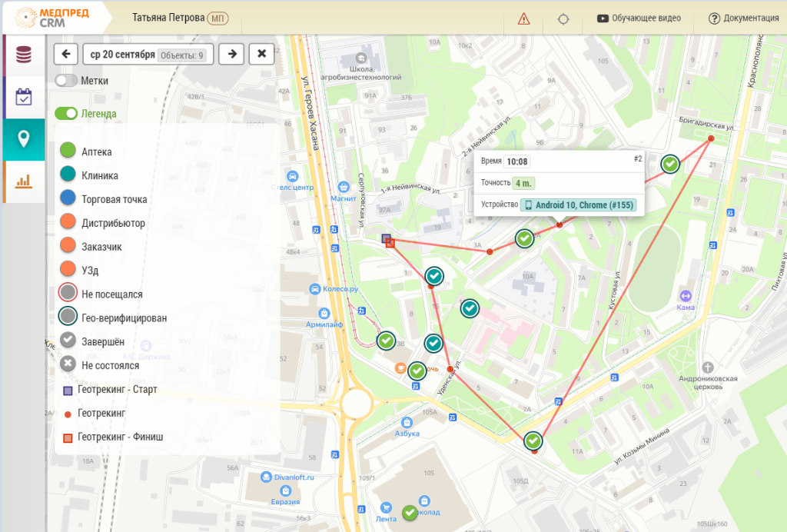787x532 pixels.
Task: Click the green check marker near Бригадирская ул.
Action: 670,164
